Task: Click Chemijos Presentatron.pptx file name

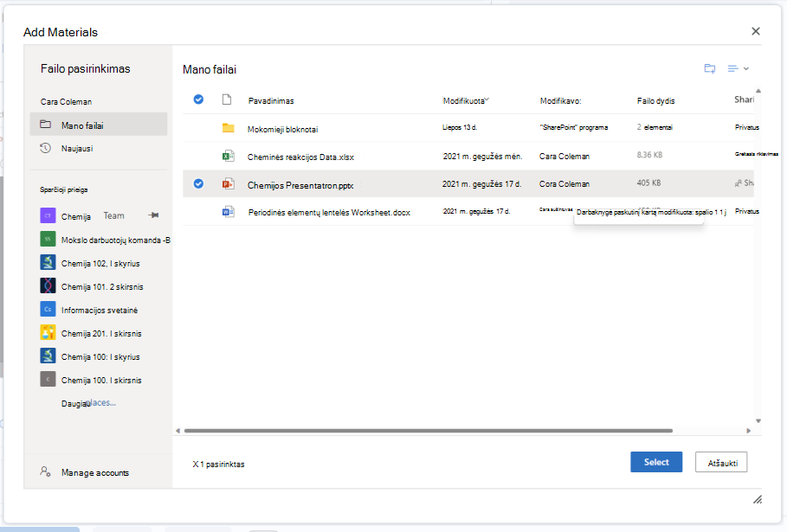Action: (300, 185)
